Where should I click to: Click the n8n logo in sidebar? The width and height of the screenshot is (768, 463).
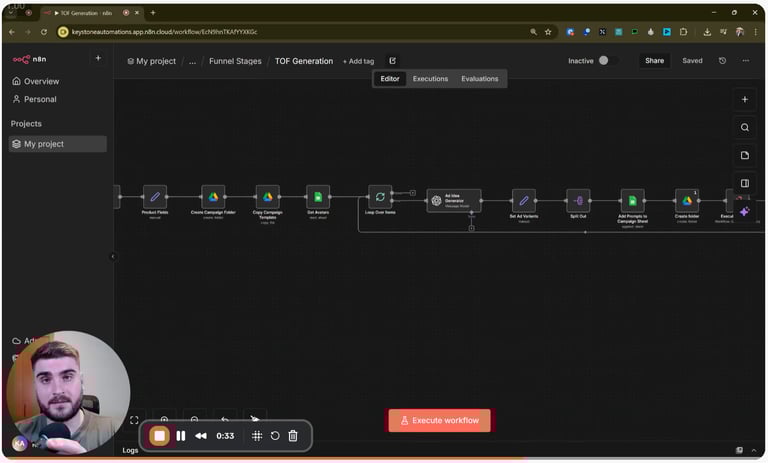tap(29, 59)
